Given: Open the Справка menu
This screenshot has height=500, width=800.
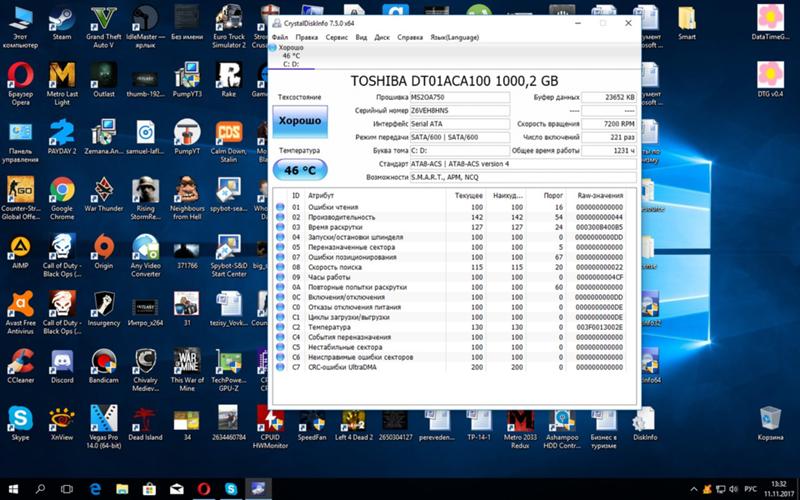Looking at the screenshot, I should point(410,37).
